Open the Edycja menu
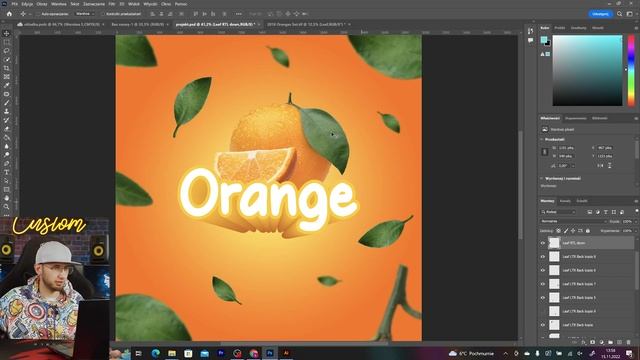640x360 pixels. click(27, 4)
